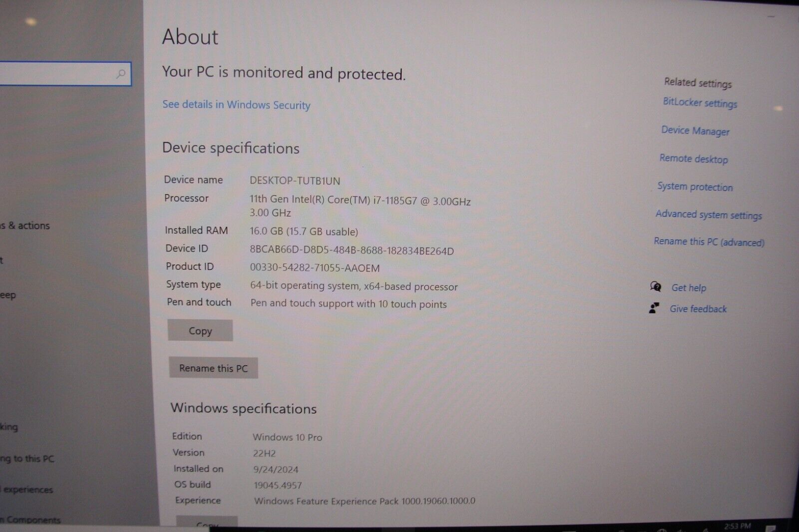Viewport: 799px width, 532px height.
Task: Click the Copy button under Device specifications
Action: click(x=200, y=331)
